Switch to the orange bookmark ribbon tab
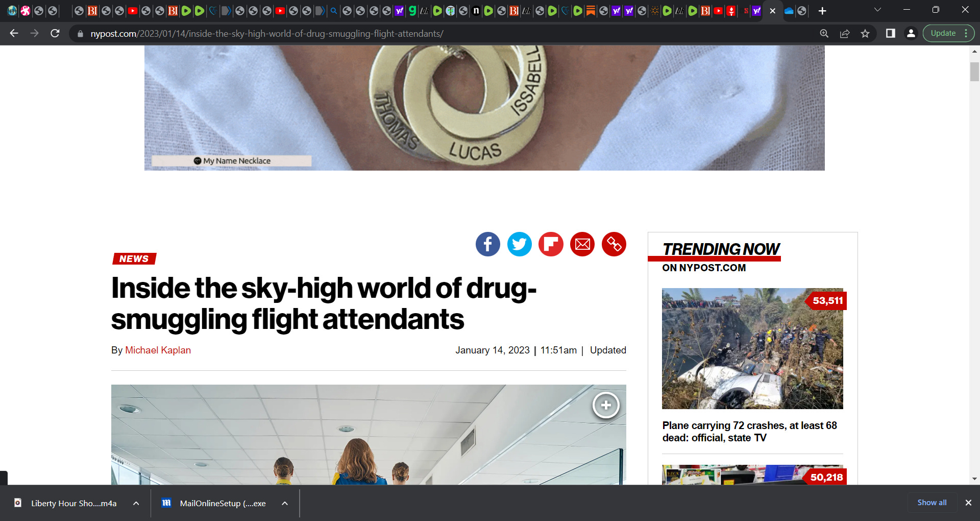980x521 pixels. [591, 11]
